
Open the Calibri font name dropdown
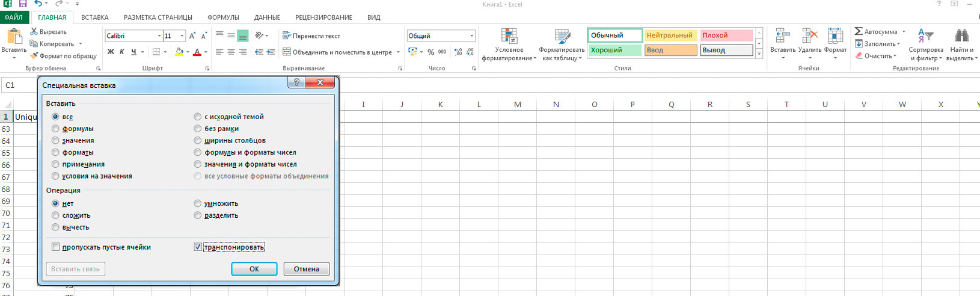[x=159, y=36]
